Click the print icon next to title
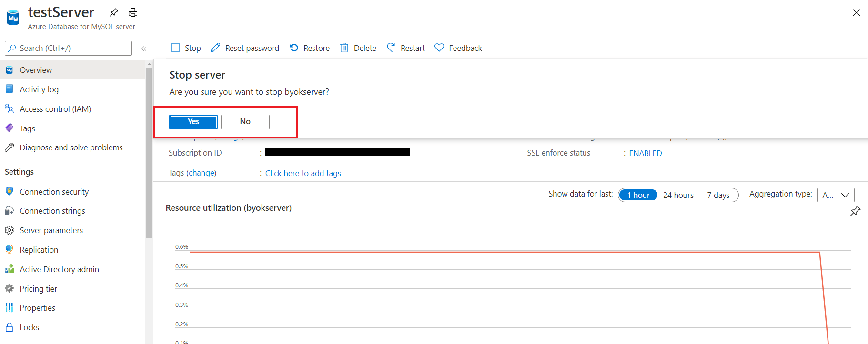This screenshot has width=868, height=344. 133,12
